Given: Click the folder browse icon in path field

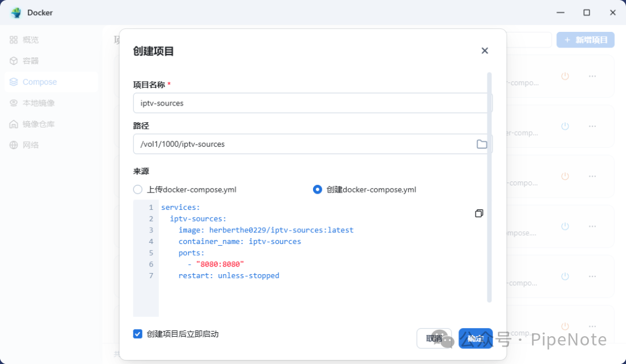Looking at the screenshot, I should click(x=482, y=144).
